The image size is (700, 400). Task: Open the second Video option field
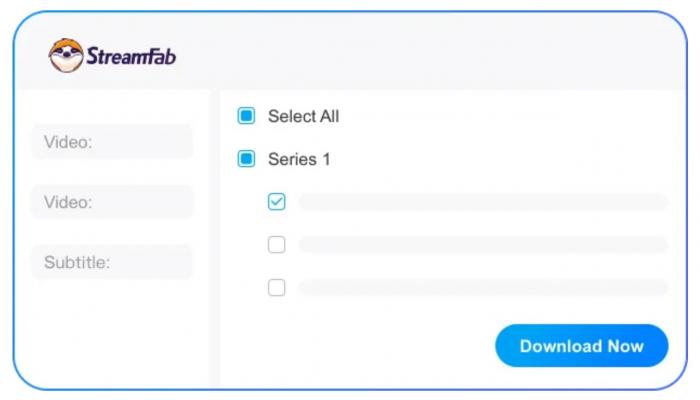point(112,202)
